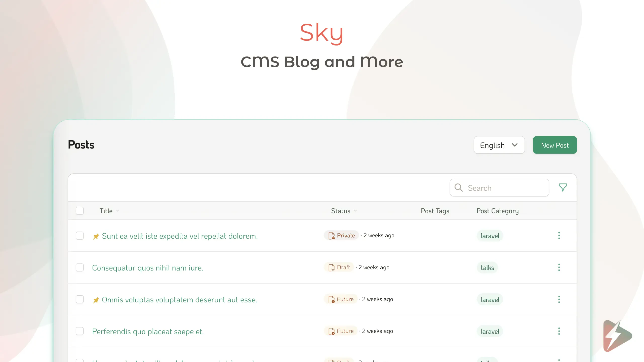
Task: Click the three-dot menu on Draft post
Action: coord(559,267)
